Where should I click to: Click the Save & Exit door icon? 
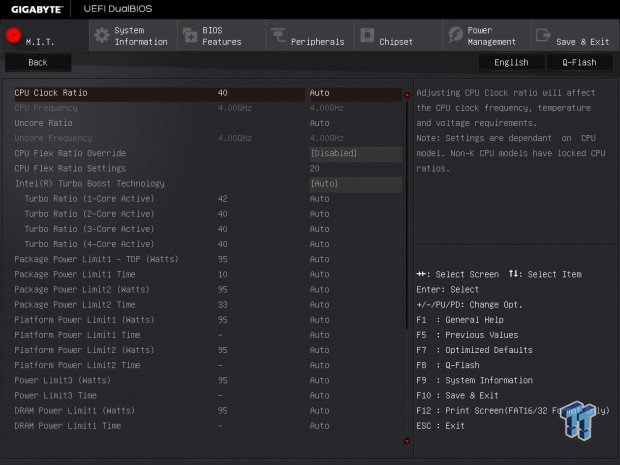click(543, 35)
